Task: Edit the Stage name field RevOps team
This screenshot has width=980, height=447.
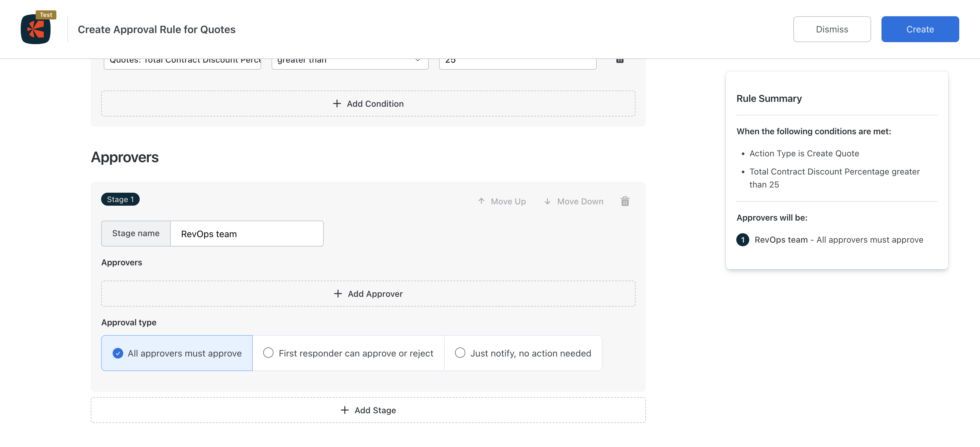Action: coord(247,234)
